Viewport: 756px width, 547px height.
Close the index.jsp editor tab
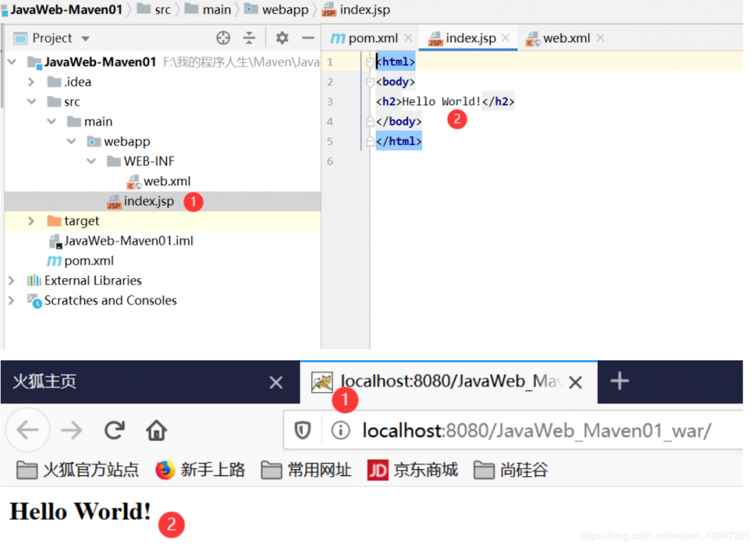(505, 38)
